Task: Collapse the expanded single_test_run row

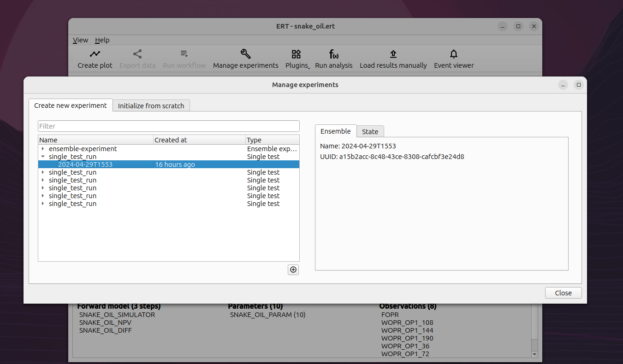Action: click(x=43, y=157)
